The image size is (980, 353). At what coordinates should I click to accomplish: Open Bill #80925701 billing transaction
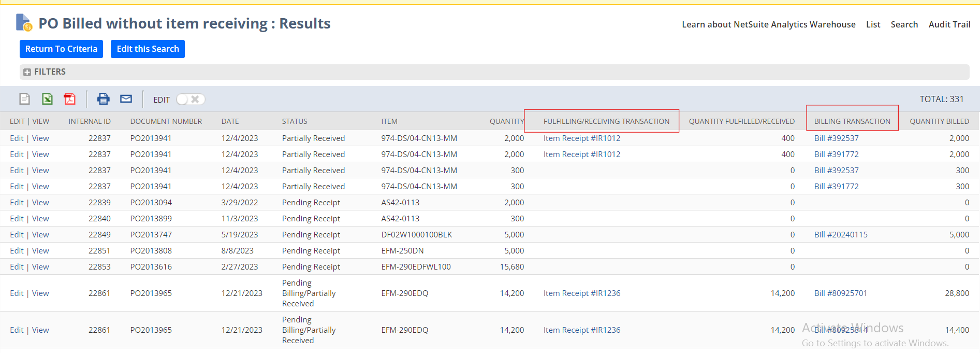[840, 293]
